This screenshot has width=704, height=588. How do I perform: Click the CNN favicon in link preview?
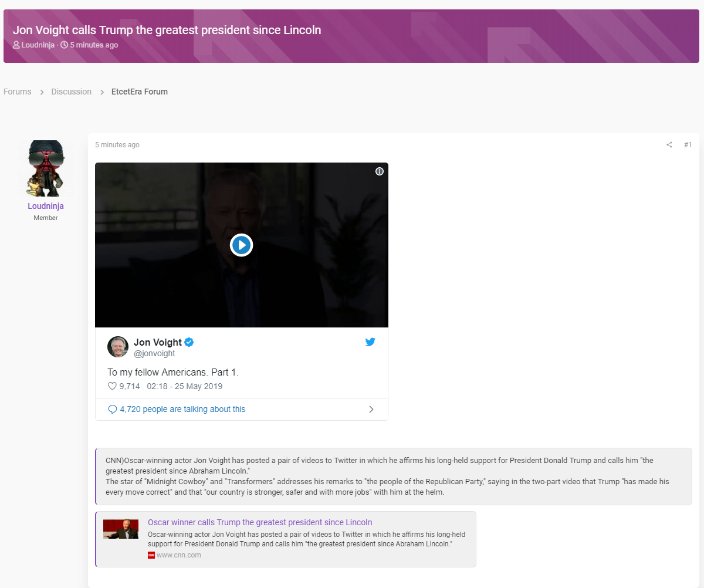(x=151, y=555)
